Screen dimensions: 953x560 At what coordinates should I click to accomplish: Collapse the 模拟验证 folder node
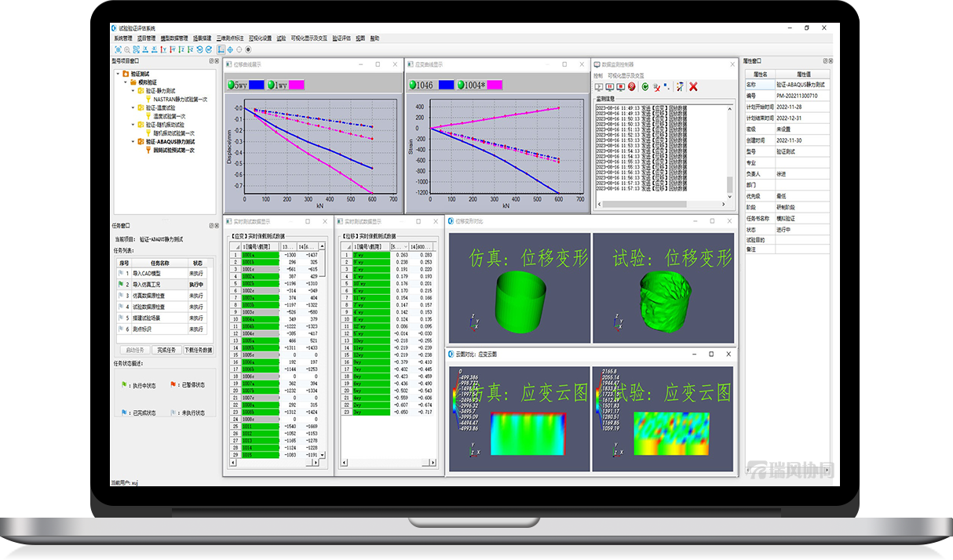pos(125,82)
